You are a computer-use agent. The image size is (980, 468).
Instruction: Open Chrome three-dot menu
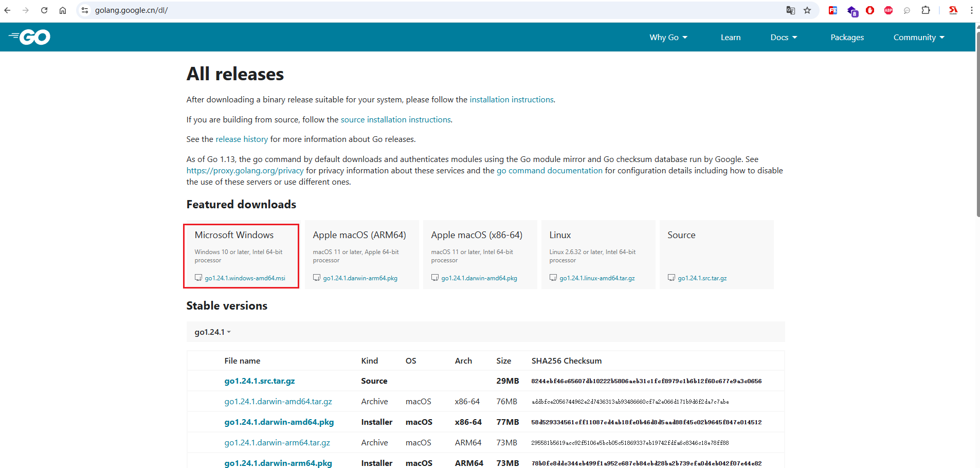click(972, 10)
